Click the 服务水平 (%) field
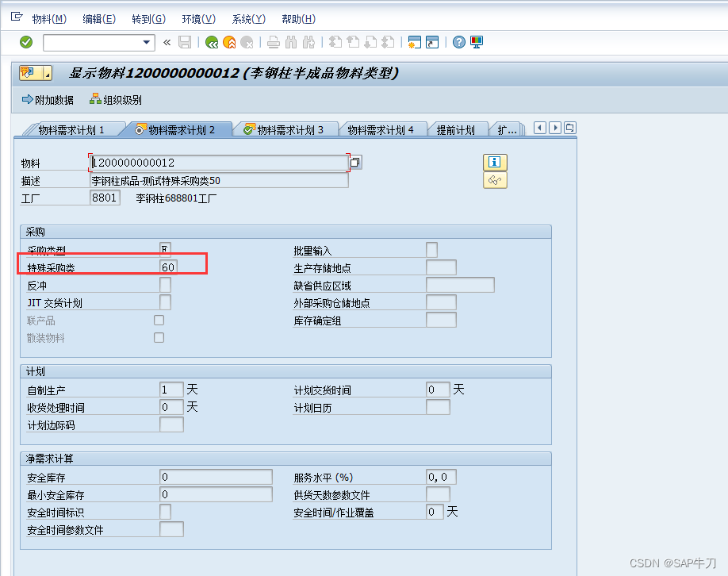This screenshot has width=728, height=576. click(441, 477)
